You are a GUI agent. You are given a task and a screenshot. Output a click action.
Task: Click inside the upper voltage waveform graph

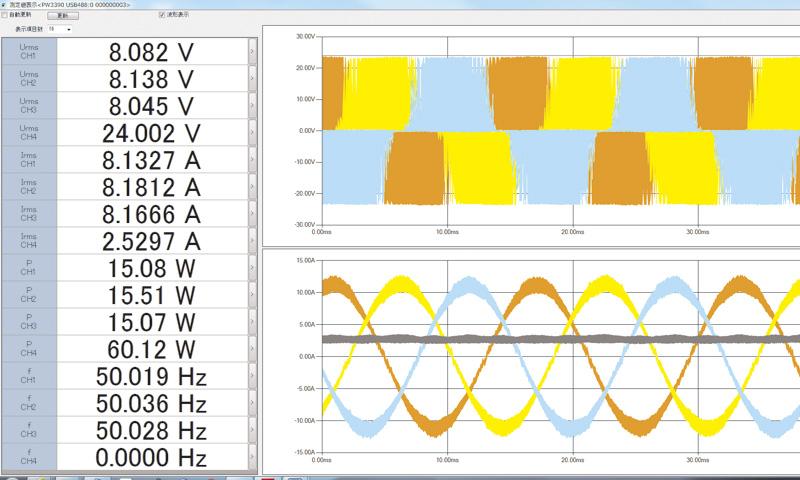pos(550,130)
